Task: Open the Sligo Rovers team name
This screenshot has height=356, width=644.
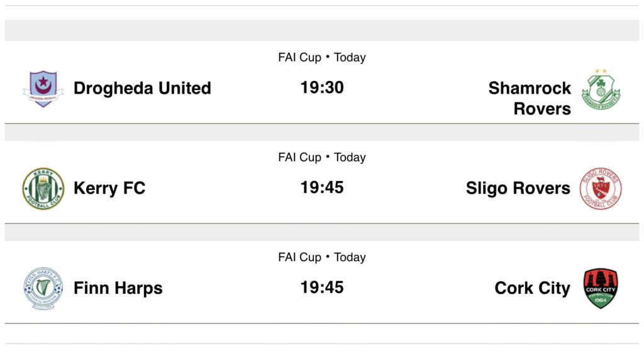Action: pos(518,188)
